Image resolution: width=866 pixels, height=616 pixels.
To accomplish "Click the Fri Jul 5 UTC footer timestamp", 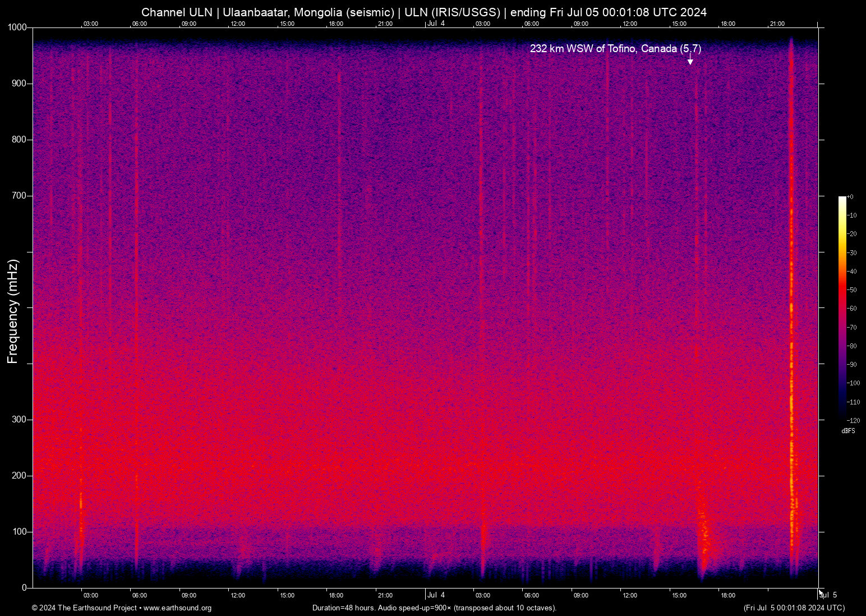I will 794,608.
